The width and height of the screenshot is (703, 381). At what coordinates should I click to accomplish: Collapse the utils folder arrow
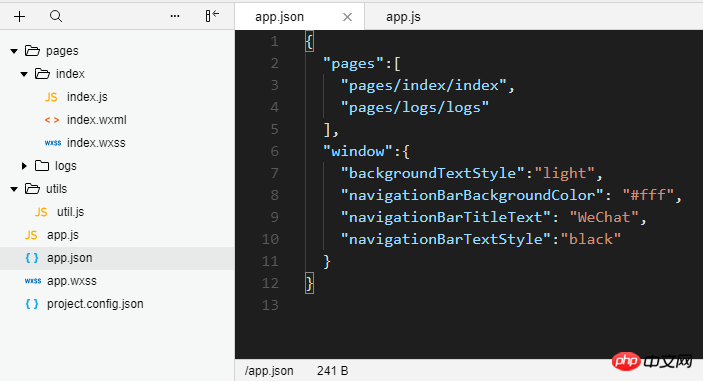(x=14, y=189)
